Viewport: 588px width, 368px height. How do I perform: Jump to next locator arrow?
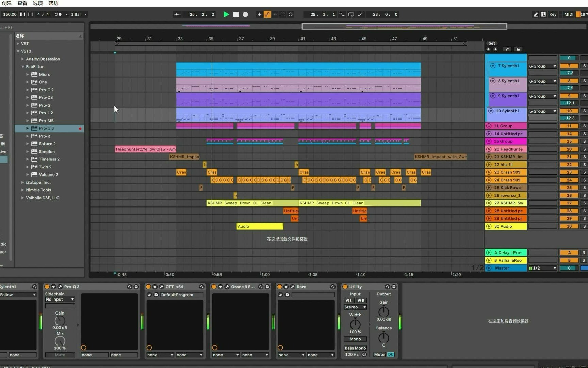pos(495,49)
